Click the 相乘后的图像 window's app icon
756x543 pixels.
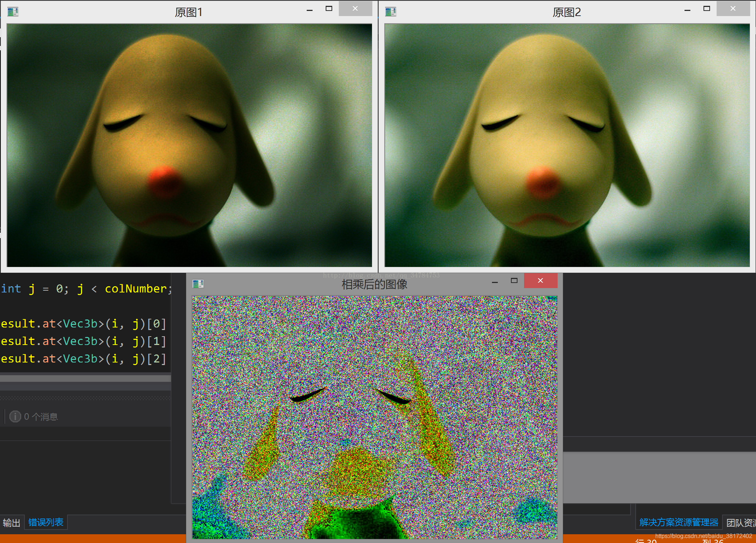point(198,284)
